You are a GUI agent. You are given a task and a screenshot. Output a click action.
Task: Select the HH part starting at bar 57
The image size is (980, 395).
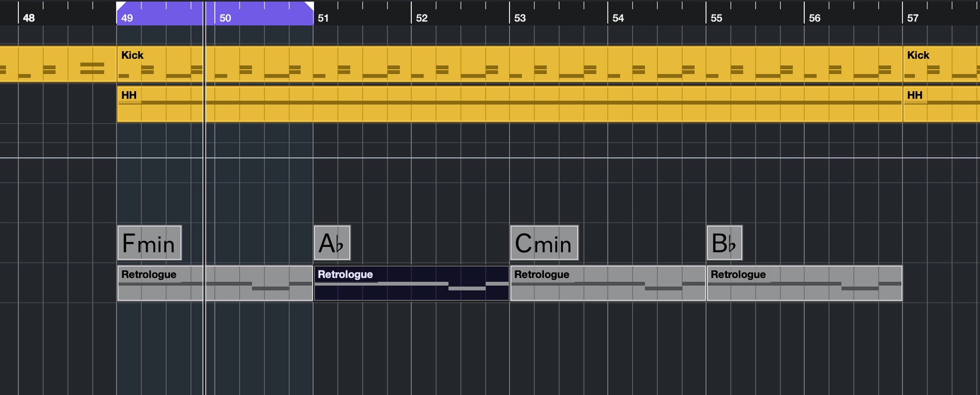point(941,104)
